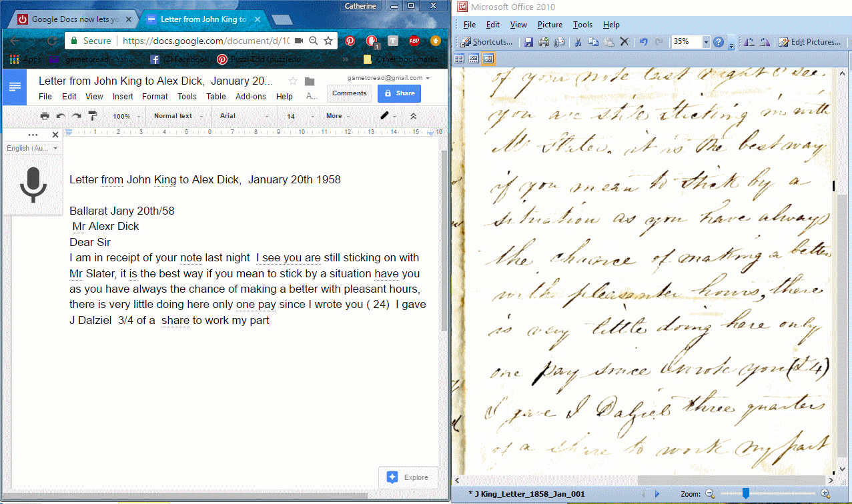Open the Picture menu in Office

tap(550, 25)
